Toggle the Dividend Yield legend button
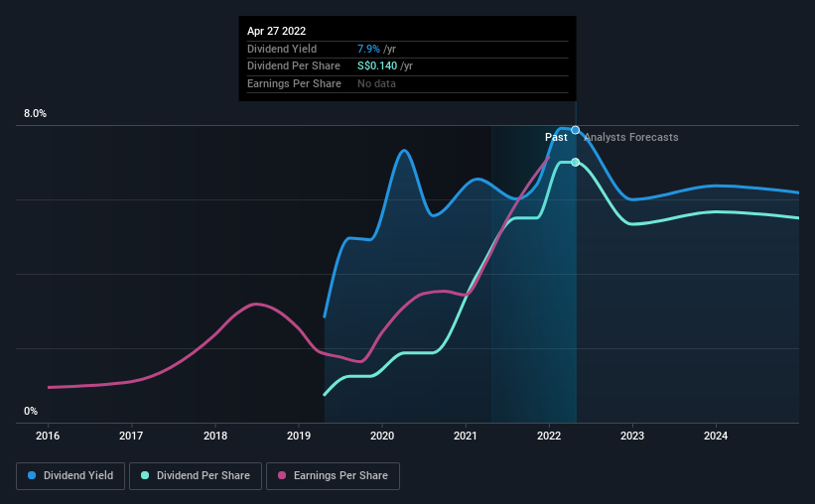The width and height of the screenshot is (815, 504). point(70,476)
